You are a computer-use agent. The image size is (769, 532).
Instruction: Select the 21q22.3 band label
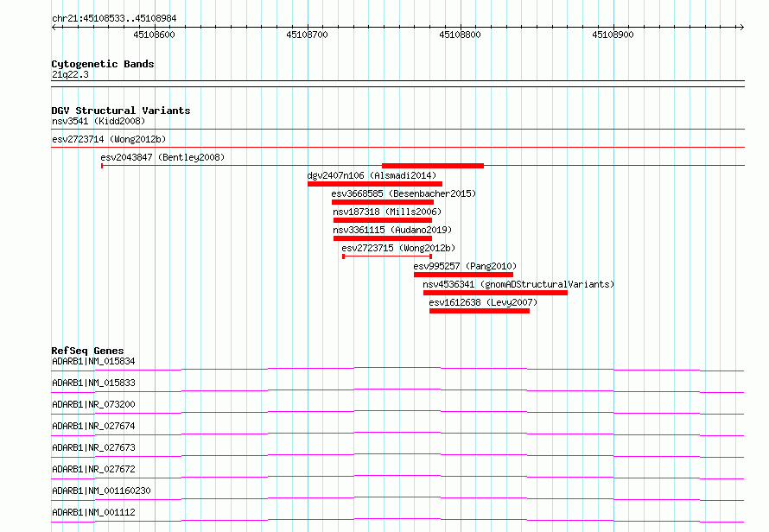[x=70, y=74]
